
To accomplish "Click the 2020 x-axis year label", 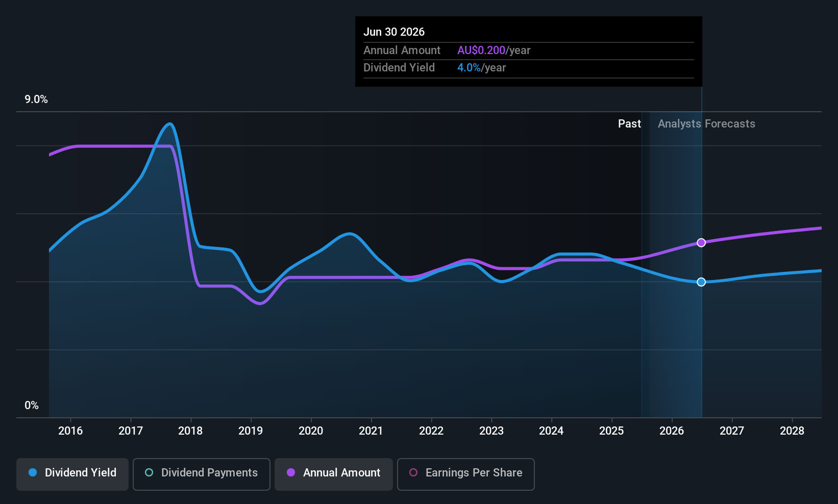I will [311, 431].
